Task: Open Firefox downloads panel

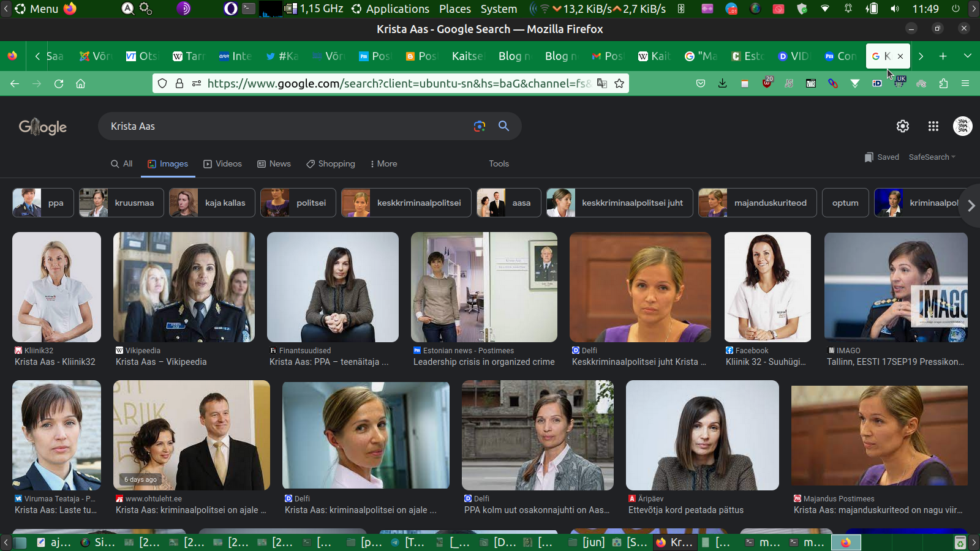Action: [723, 83]
